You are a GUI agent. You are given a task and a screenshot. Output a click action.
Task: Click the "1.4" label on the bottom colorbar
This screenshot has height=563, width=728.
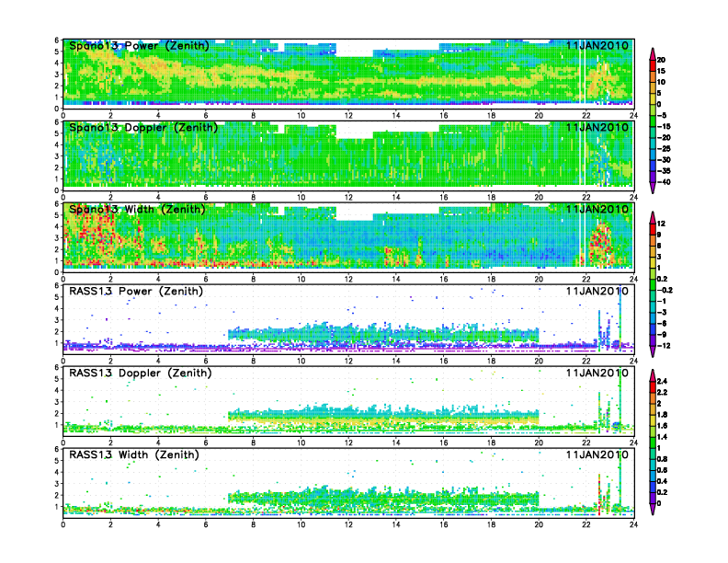coord(662,437)
